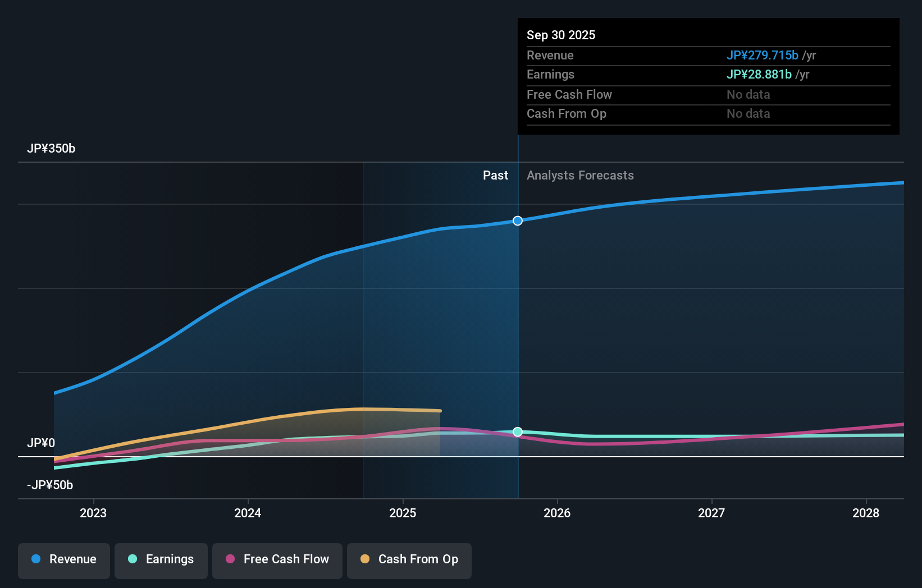Click the teal Earnings legend dot
Screen dimensions: 922x588
point(131,559)
